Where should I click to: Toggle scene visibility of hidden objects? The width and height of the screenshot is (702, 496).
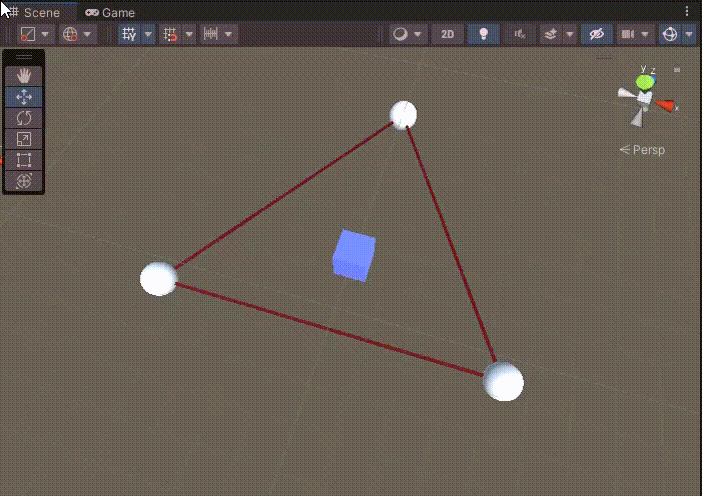click(597, 34)
